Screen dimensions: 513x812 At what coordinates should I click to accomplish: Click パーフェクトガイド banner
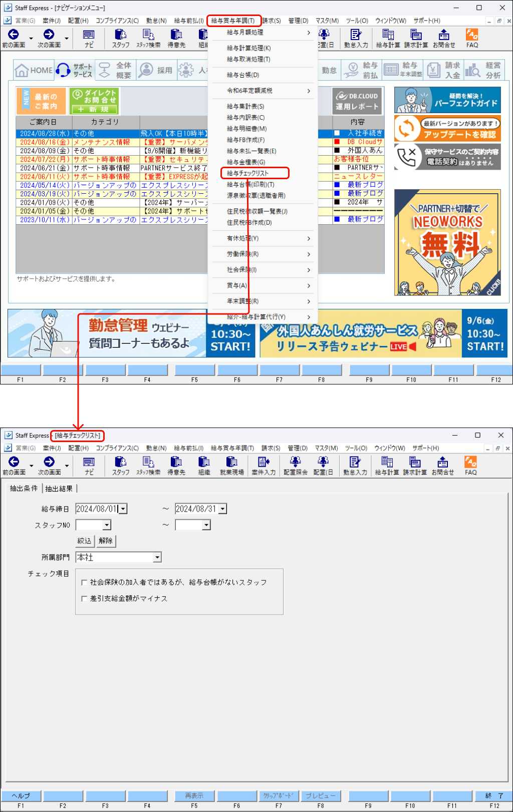(x=447, y=100)
